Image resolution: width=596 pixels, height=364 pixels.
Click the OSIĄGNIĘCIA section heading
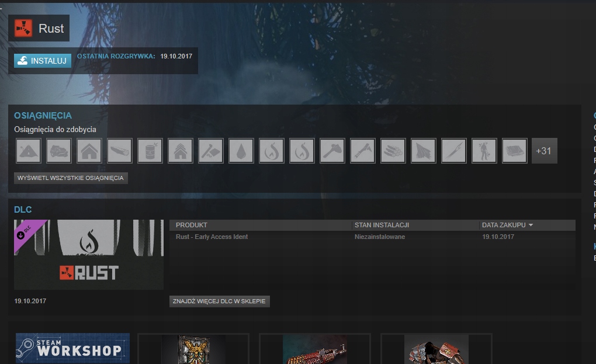(x=43, y=116)
